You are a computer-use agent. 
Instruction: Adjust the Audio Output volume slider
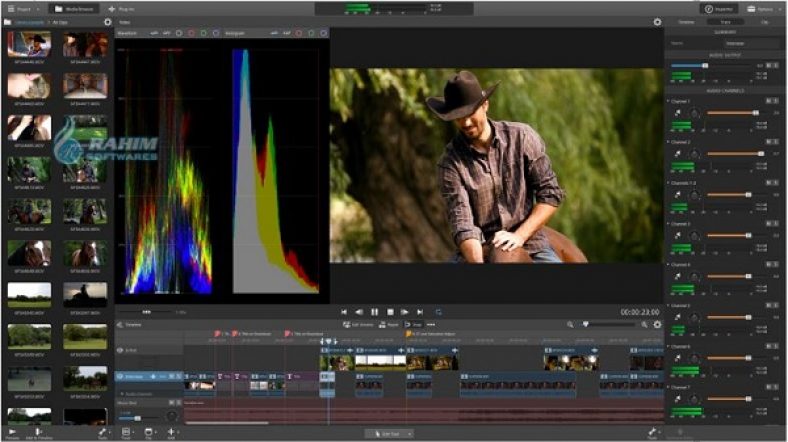(705, 66)
